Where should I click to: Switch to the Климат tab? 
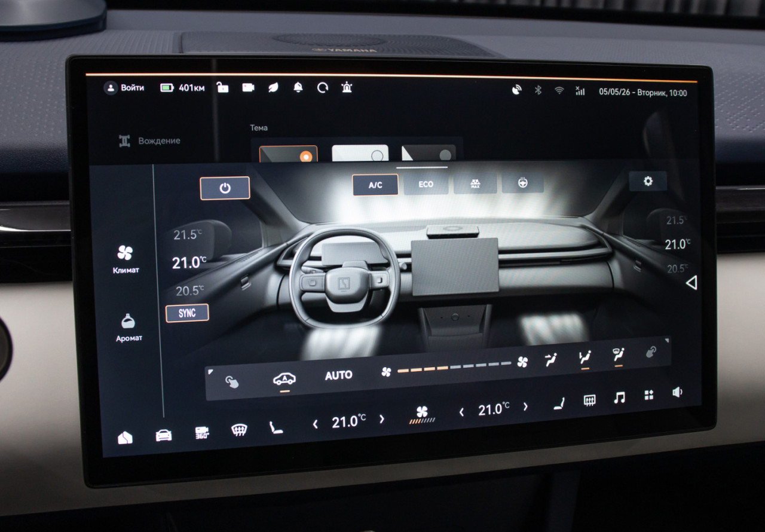tap(126, 259)
